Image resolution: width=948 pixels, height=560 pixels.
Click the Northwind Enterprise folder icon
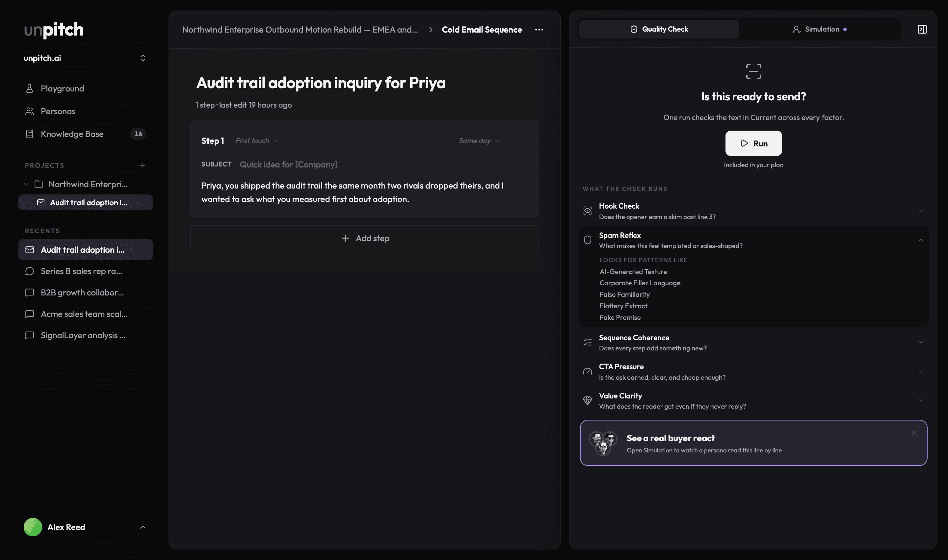tap(39, 184)
